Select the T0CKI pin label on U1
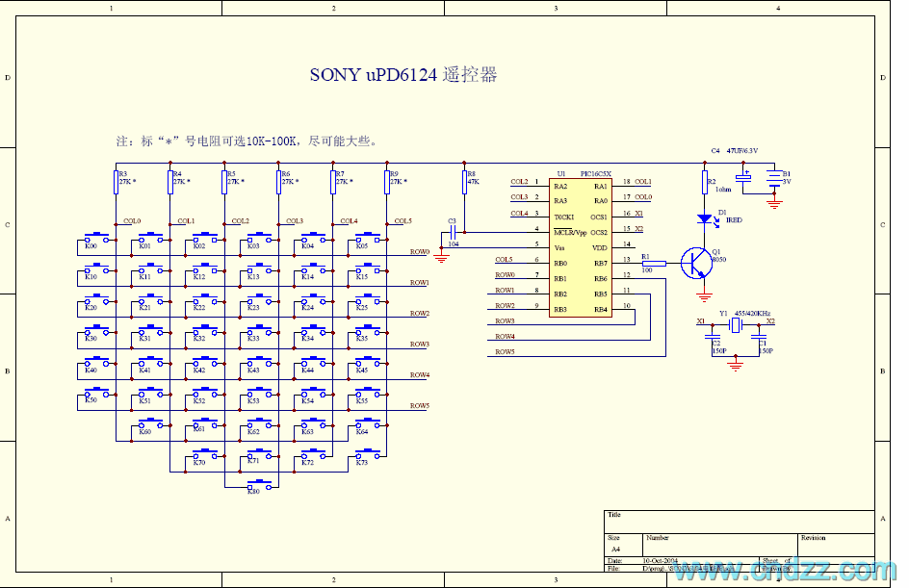This screenshot has height=588, width=909. point(563,217)
